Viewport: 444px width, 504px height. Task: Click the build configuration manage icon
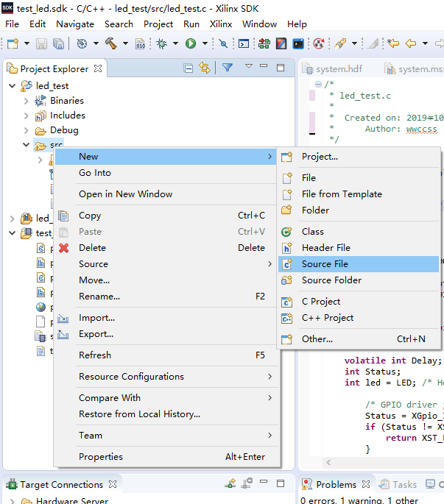point(82,43)
